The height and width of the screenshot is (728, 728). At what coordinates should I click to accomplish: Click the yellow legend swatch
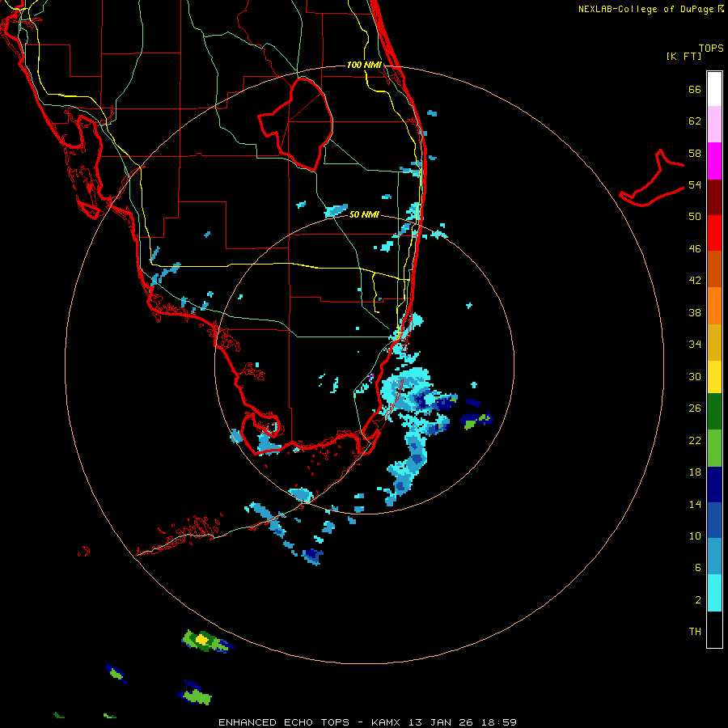tap(714, 376)
